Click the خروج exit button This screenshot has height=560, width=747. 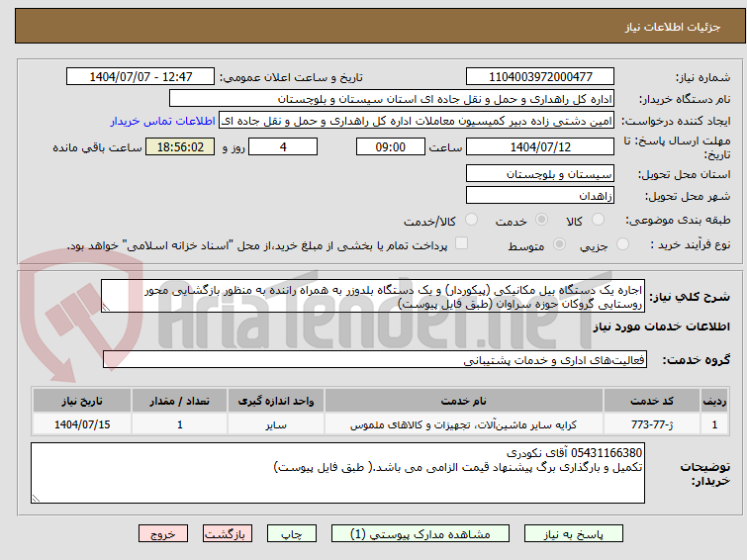pos(163,534)
